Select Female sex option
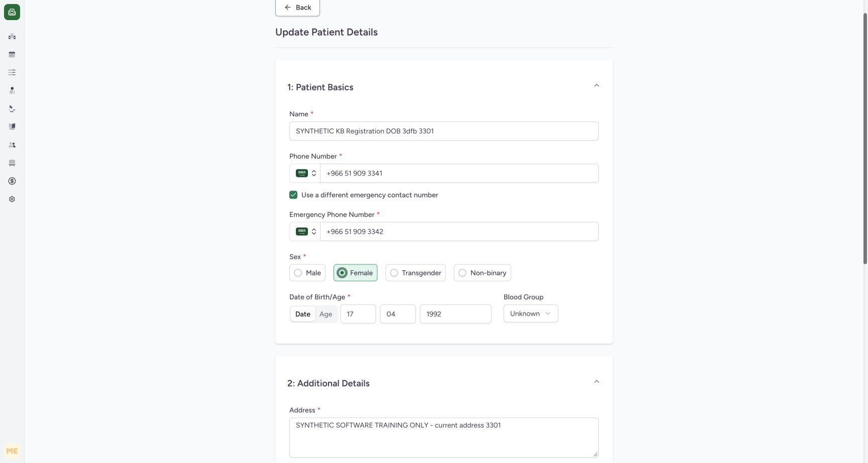This screenshot has width=868, height=463. click(x=356, y=273)
